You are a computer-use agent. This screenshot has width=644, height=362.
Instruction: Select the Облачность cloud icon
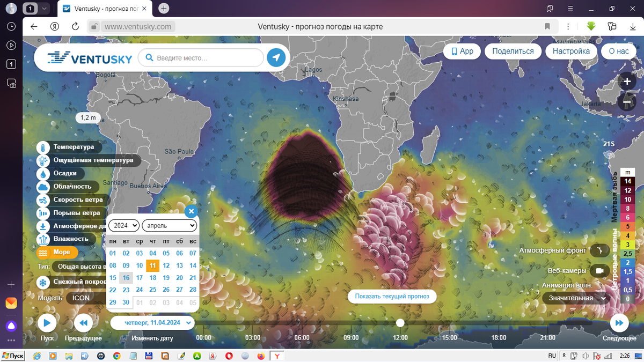(x=43, y=187)
